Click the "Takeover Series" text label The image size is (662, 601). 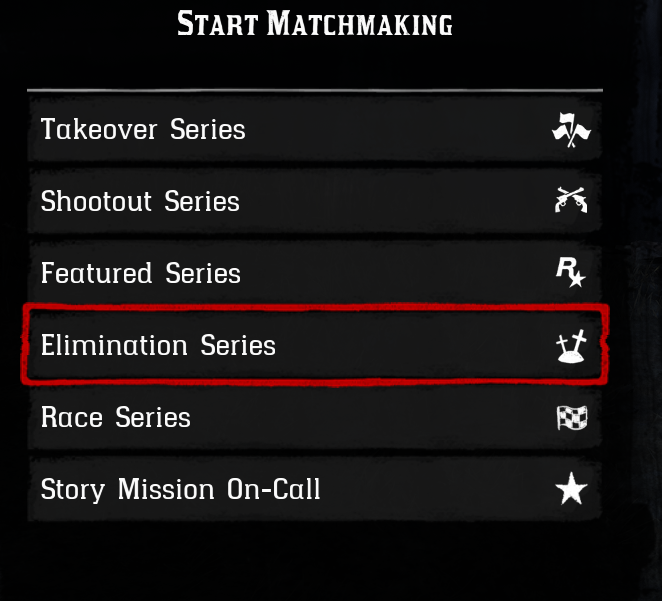[x=143, y=130]
